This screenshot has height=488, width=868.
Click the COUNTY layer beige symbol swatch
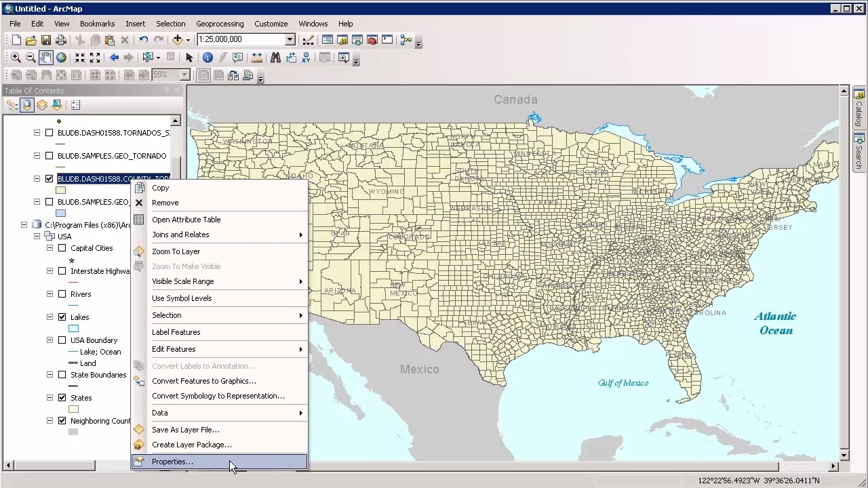coord(60,190)
